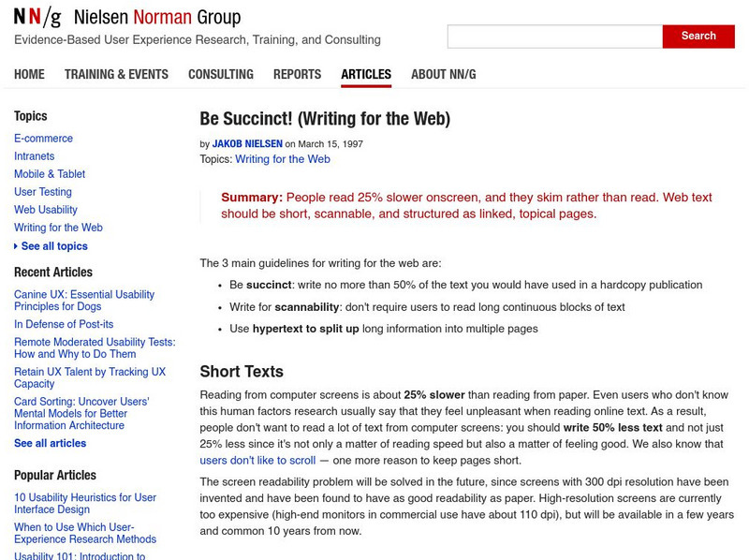Screen dimensions: 749x560
Task: Open the E-commerce topic link
Action: (x=43, y=139)
